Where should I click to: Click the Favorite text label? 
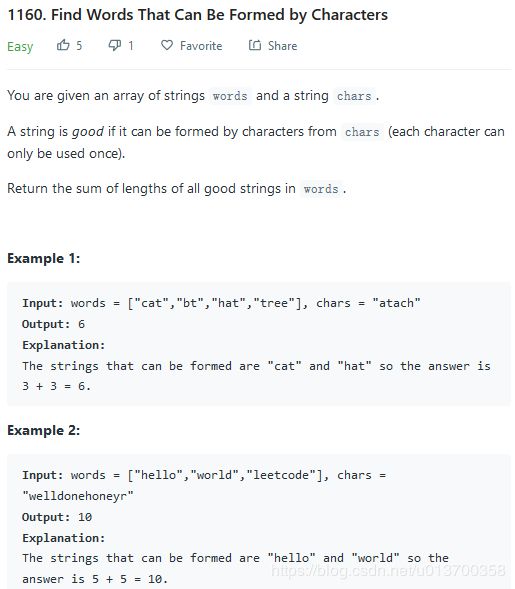coord(201,46)
